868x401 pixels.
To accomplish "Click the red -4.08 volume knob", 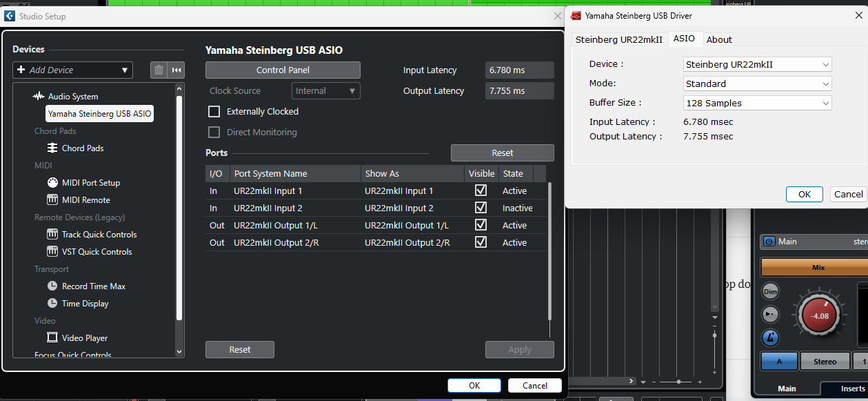I will click(820, 316).
